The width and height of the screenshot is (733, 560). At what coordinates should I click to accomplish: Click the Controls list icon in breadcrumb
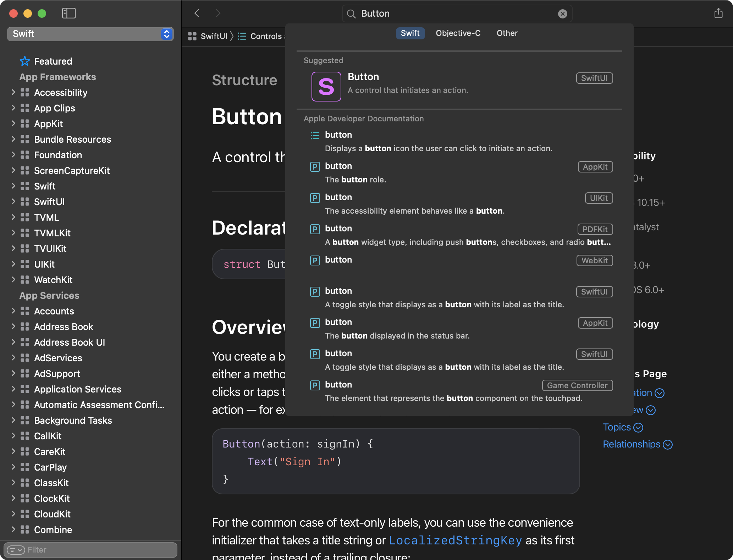click(242, 36)
